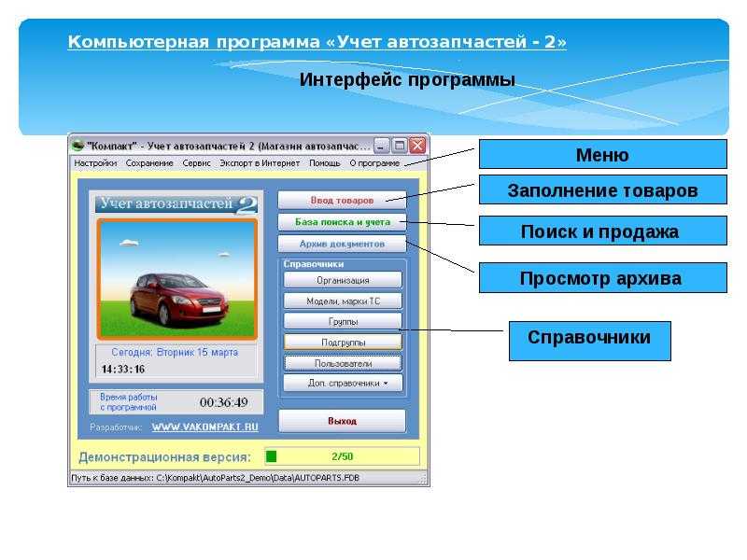747x560 pixels.
Task: Open Архив документов
Action: (342, 244)
